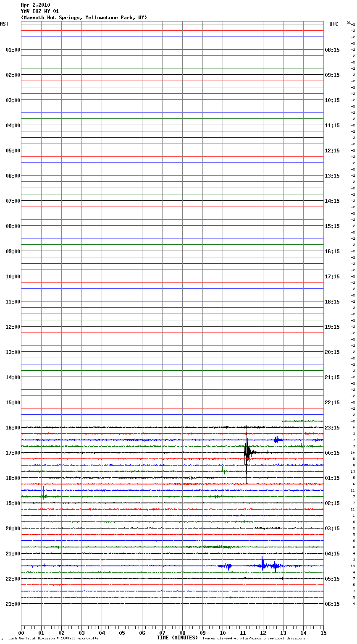Select the 15:00 MST time label

point(13,403)
